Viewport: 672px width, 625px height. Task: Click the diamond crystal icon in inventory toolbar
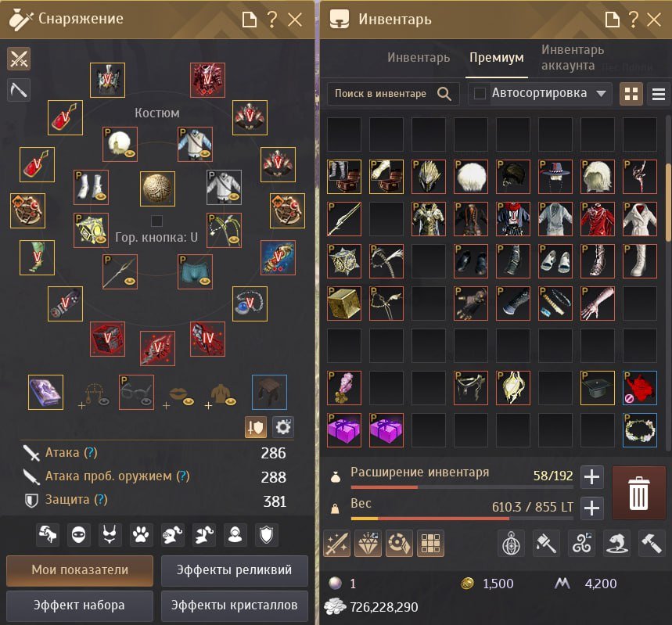(368, 544)
